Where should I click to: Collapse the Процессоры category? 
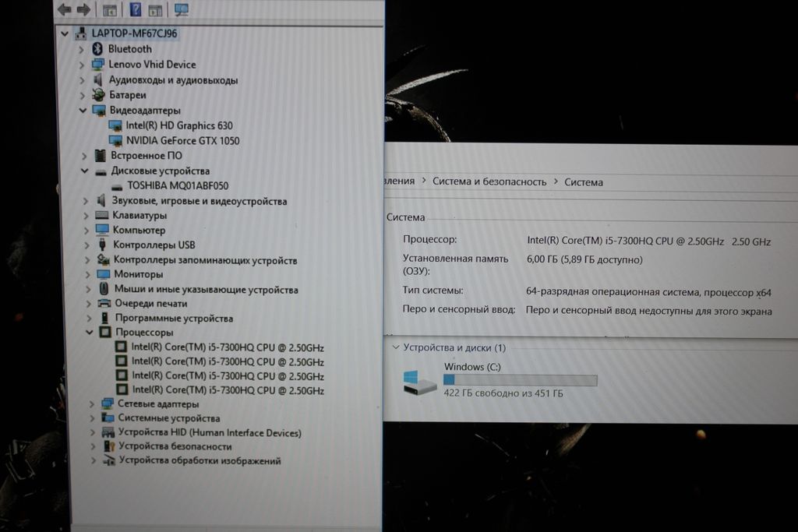coord(89,332)
